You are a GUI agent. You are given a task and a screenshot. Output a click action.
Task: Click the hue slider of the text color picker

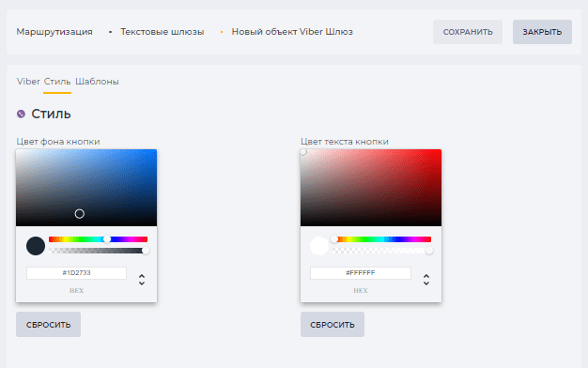(x=381, y=239)
